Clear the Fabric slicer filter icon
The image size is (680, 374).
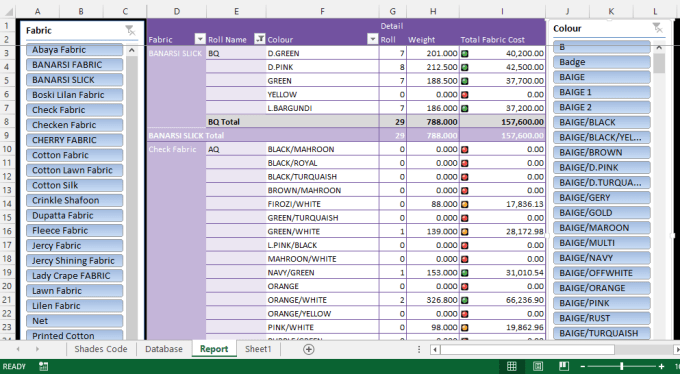coord(130,30)
